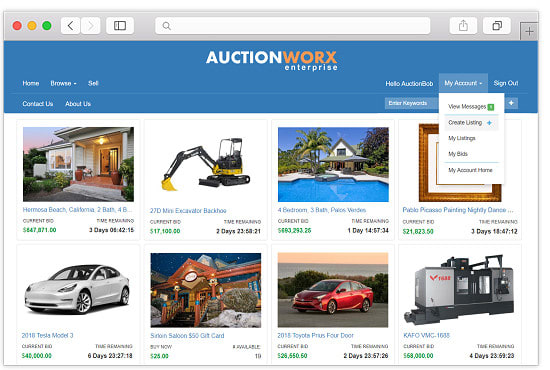550x370 pixels.
Task: Click the yellow minimize window button
Action: tap(32, 26)
